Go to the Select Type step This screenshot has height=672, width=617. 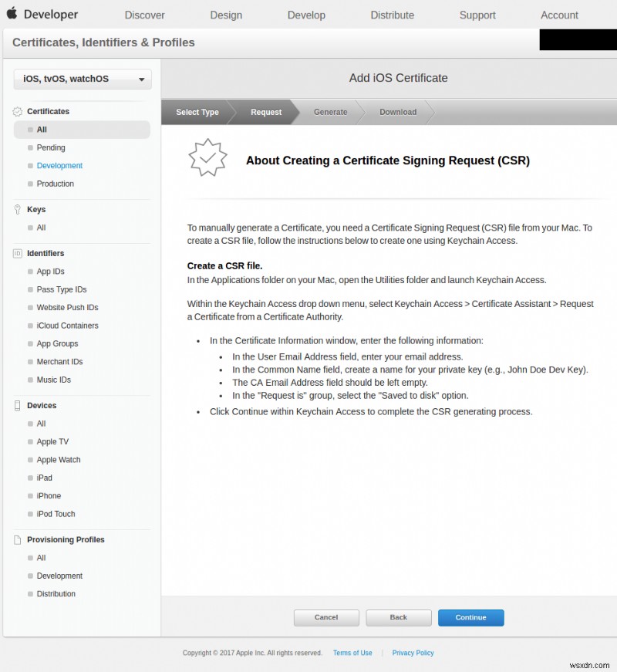click(x=197, y=113)
